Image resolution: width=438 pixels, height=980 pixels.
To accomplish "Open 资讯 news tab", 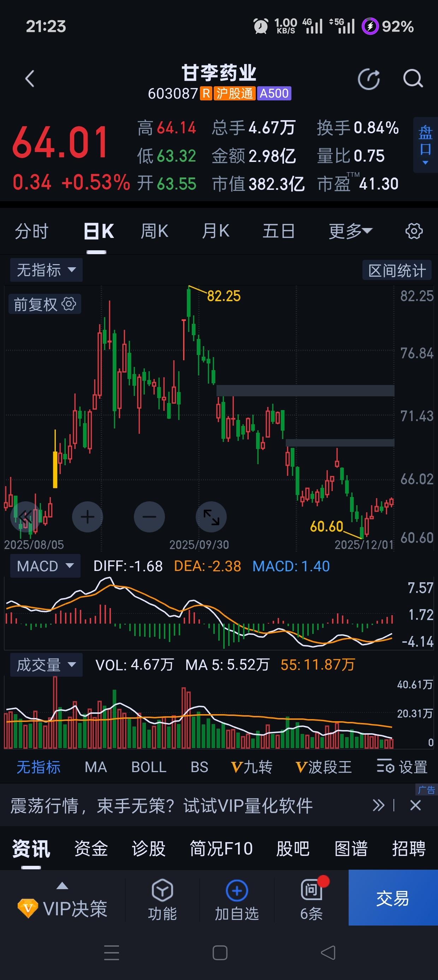I will click(x=31, y=848).
